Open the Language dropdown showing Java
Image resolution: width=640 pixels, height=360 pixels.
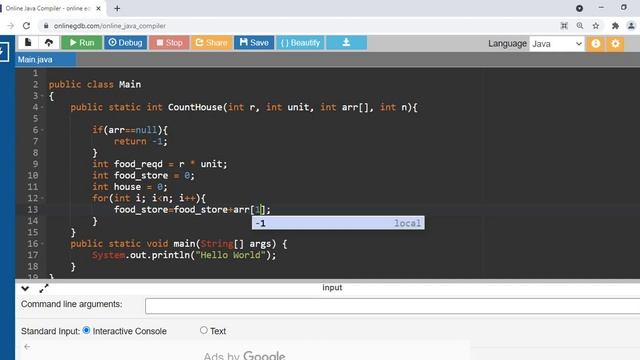click(x=557, y=44)
